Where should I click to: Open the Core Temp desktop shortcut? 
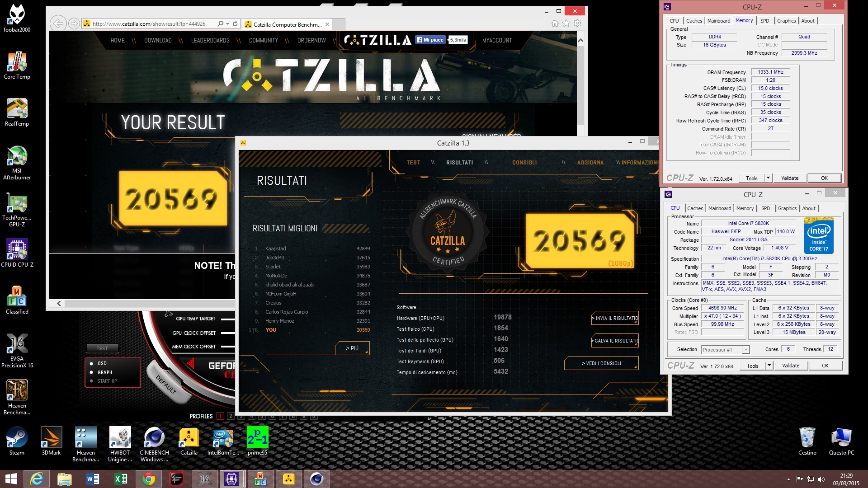pos(17,66)
